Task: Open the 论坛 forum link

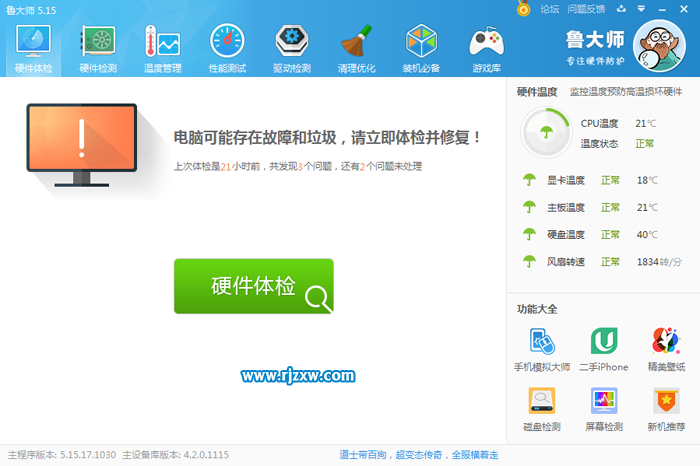Action: [549, 9]
